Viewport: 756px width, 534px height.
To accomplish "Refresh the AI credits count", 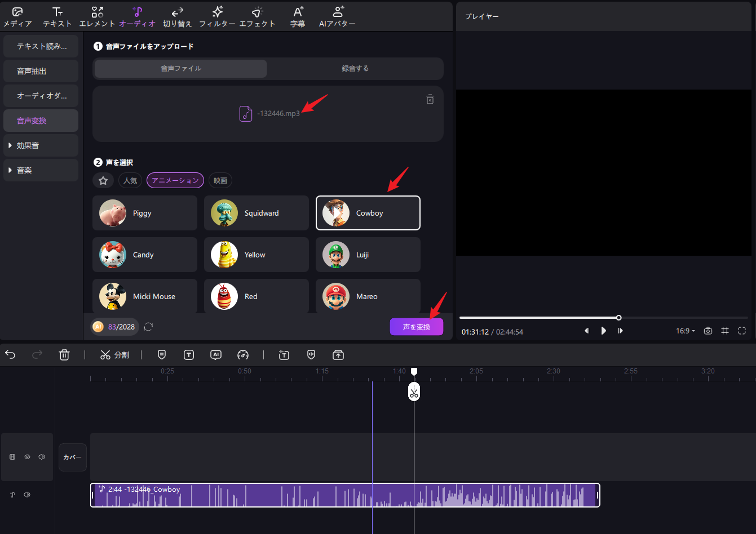I will [x=148, y=327].
